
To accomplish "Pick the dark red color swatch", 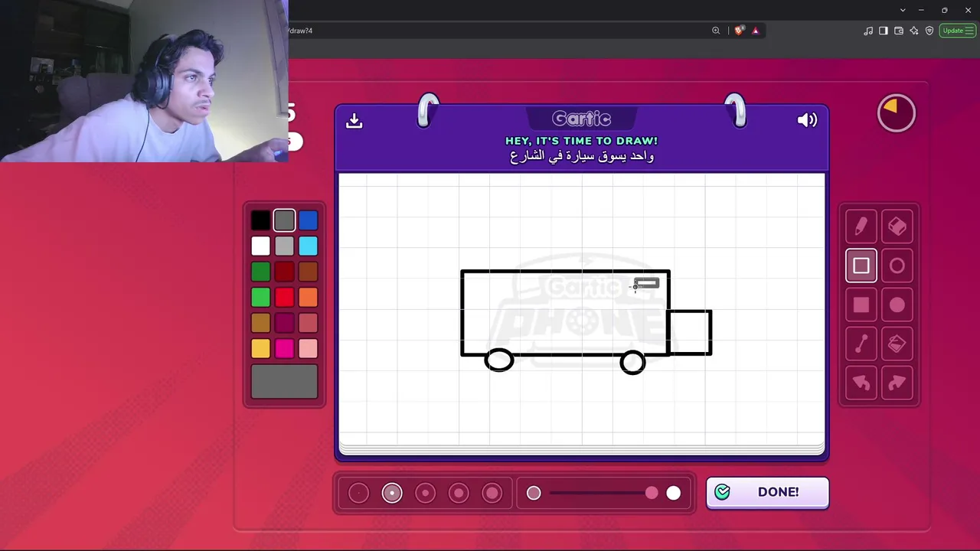I will tap(284, 272).
